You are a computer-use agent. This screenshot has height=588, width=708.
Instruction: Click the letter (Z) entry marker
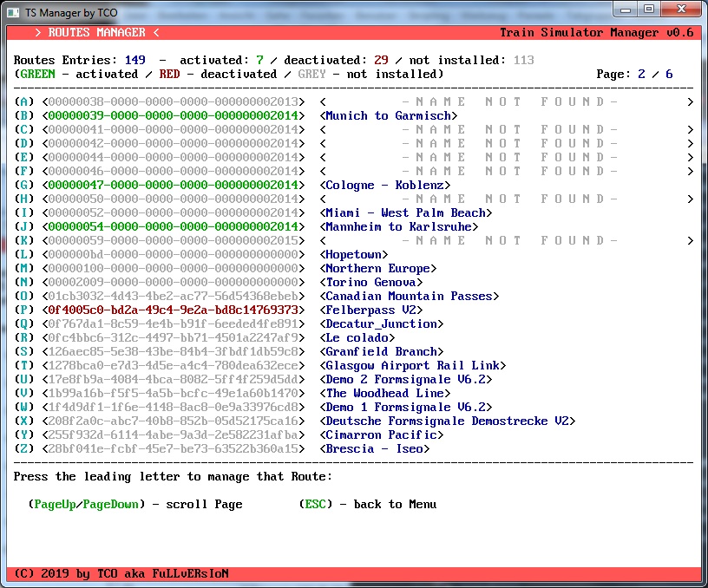(x=24, y=449)
